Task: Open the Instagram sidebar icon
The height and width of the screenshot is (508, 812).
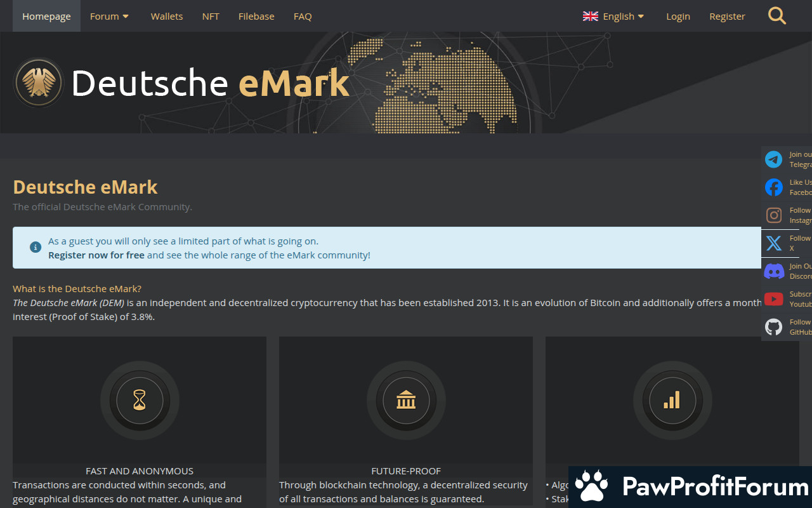Action: (773, 215)
